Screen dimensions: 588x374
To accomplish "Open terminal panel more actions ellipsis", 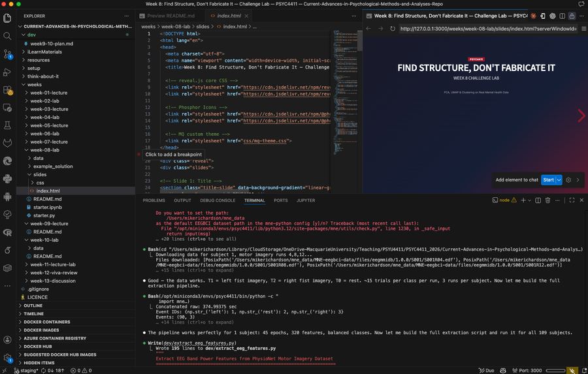I will tap(557, 200).
